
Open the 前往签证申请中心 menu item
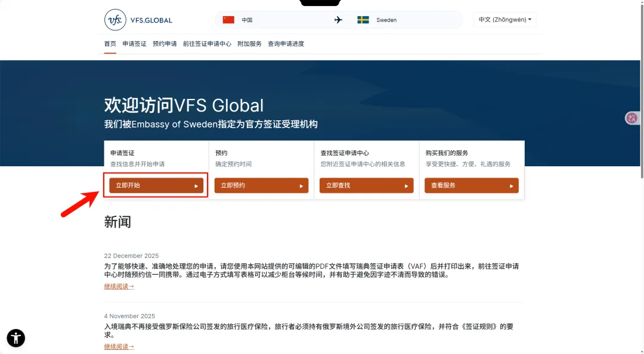207,44
